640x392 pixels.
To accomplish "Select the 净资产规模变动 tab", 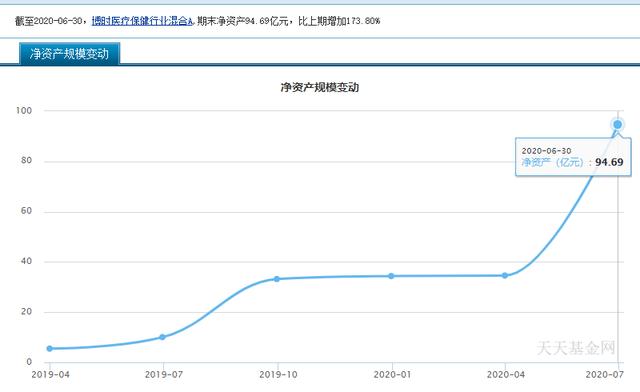I will point(69,53).
